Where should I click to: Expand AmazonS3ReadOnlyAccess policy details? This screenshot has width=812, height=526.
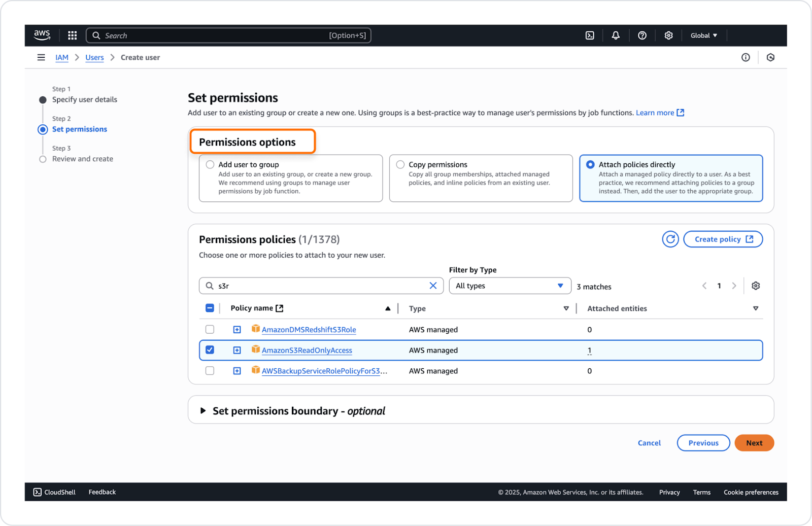click(237, 350)
